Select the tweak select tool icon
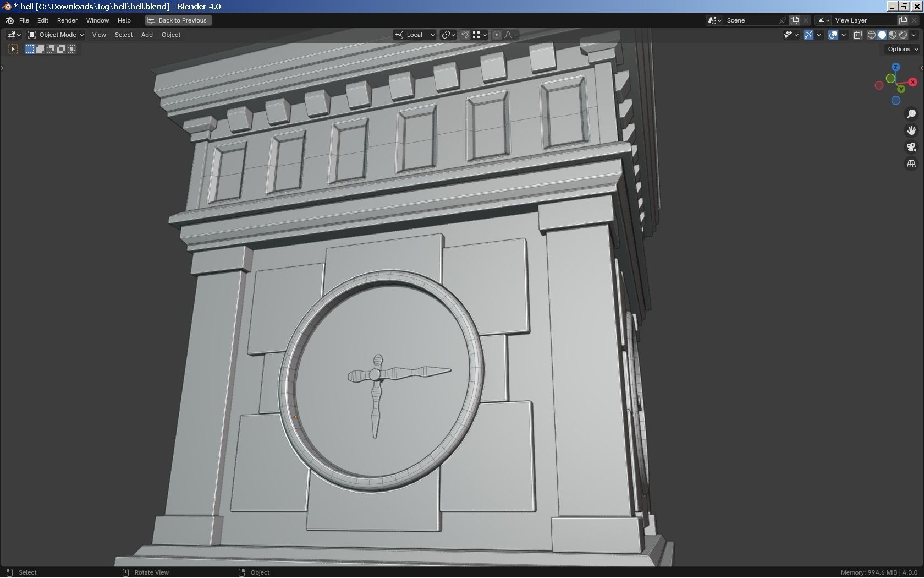Viewport: 924px width, 578px height. pos(13,49)
